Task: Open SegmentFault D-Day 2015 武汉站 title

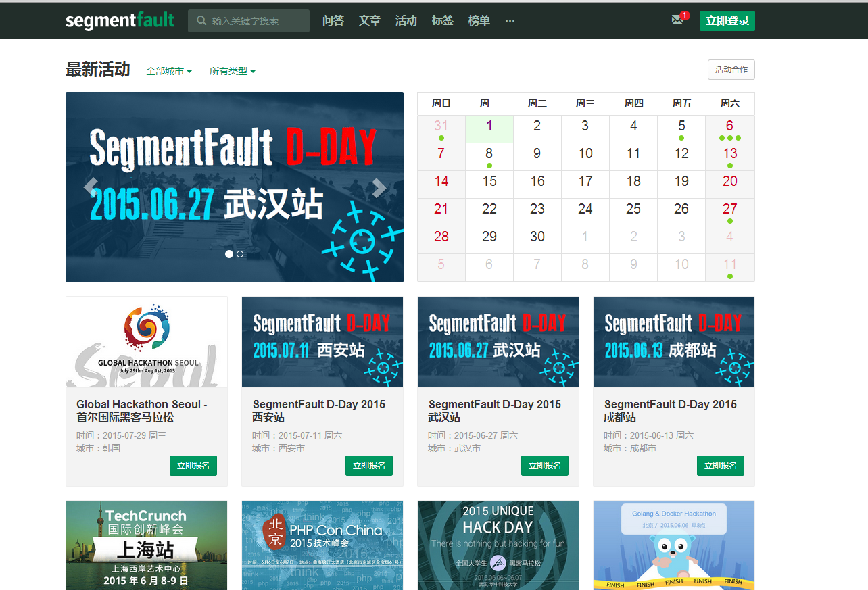Action: click(x=495, y=411)
